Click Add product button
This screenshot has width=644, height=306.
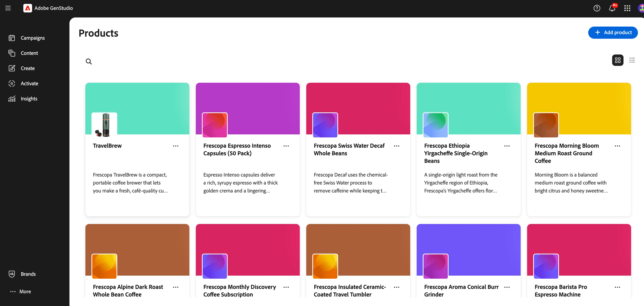[613, 32]
